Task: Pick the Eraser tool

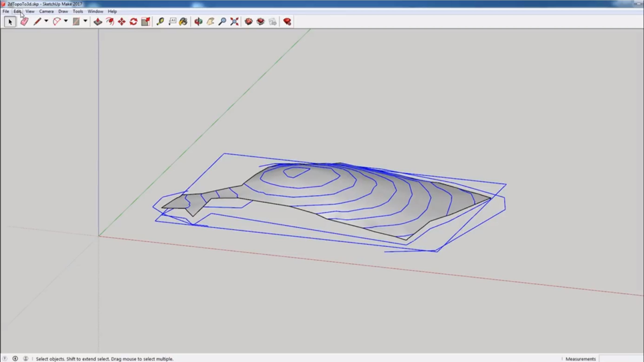Action: click(24, 22)
